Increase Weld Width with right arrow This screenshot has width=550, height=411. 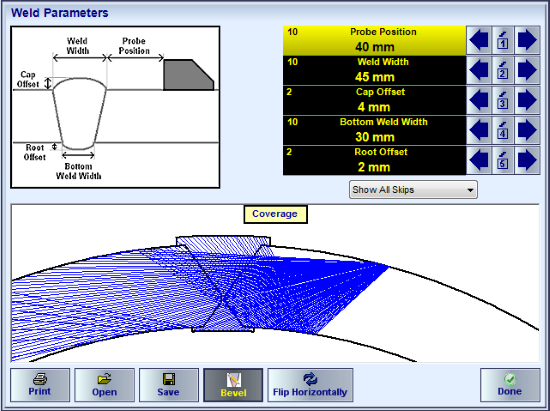(x=527, y=70)
